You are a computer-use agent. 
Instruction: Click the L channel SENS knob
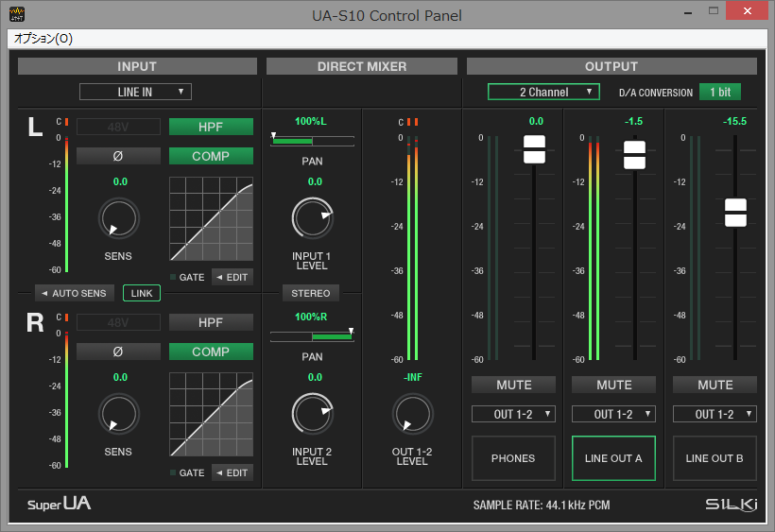pos(118,219)
